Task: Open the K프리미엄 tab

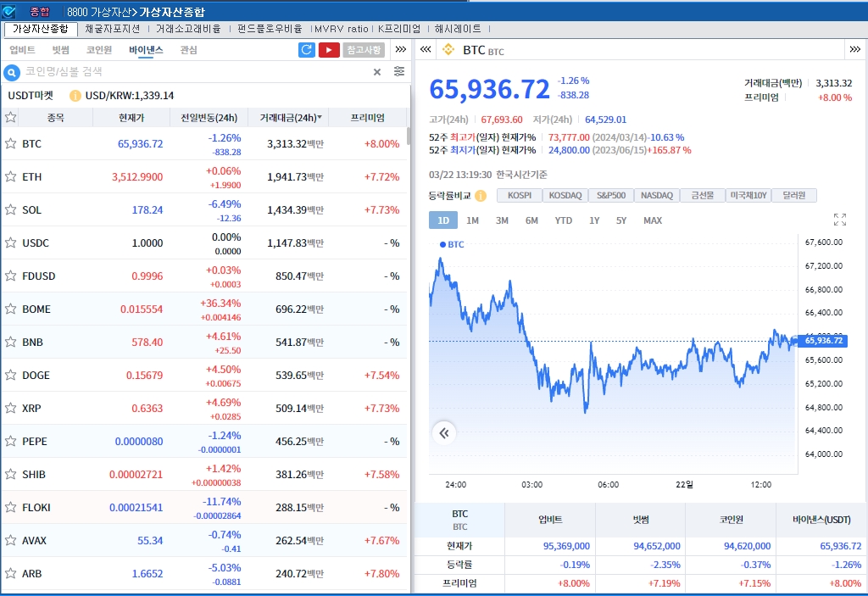Action: coord(399,29)
